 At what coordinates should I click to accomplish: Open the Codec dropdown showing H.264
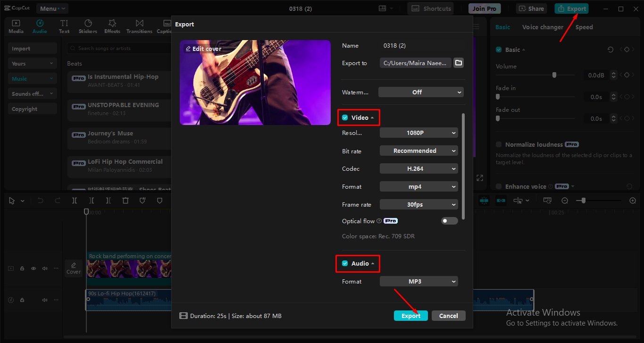click(x=418, y=168)
